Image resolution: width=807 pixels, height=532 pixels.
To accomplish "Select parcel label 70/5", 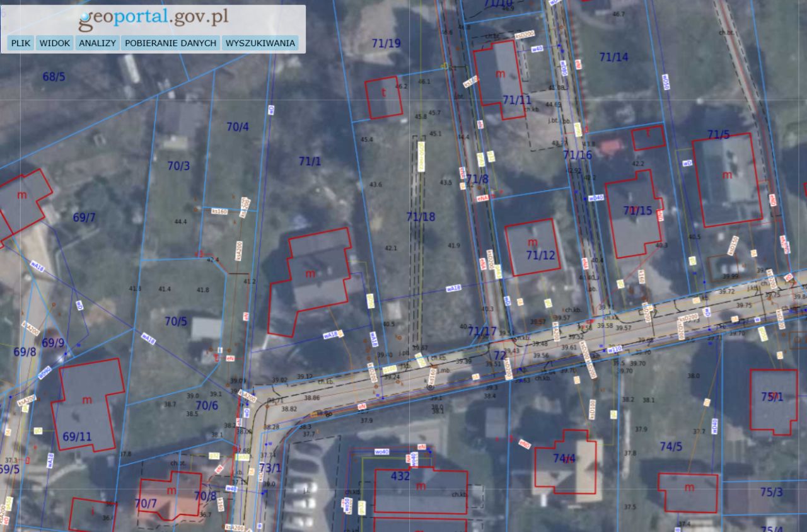I will pos(176,321).
